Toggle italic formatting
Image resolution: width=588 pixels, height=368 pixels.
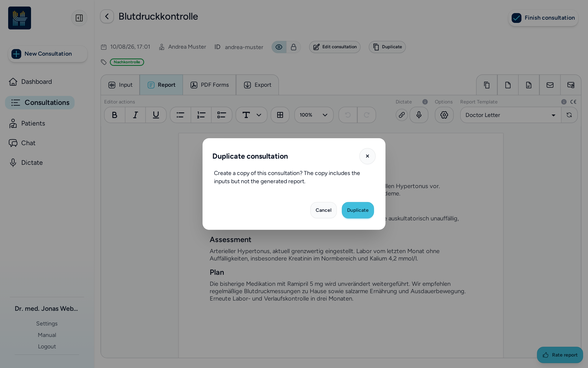coord(135,115)
